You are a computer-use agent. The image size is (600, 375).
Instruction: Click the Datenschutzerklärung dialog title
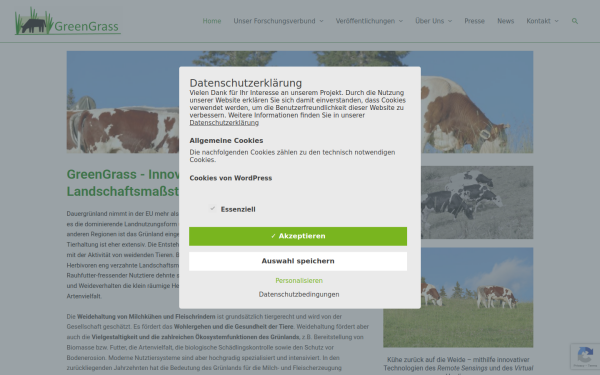246,83
